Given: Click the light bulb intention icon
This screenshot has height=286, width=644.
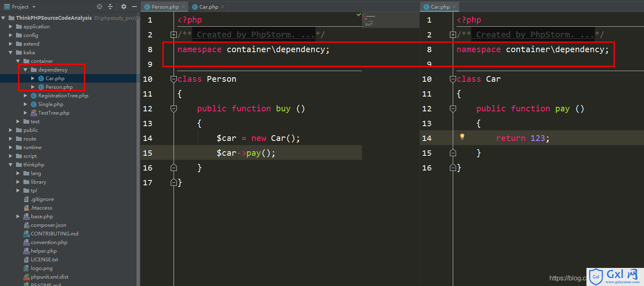Looking at the screenshot, I should coord(462,137).
